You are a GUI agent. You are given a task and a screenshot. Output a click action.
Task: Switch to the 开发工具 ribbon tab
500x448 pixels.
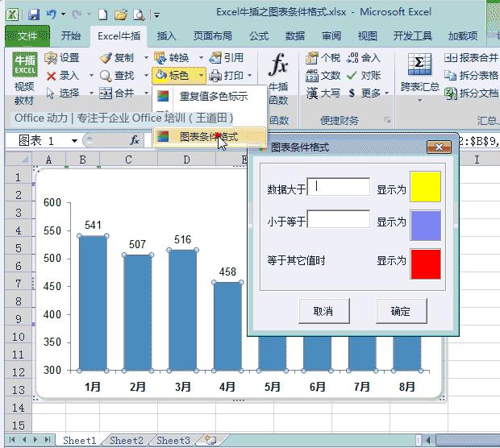(x=413, y=35)
